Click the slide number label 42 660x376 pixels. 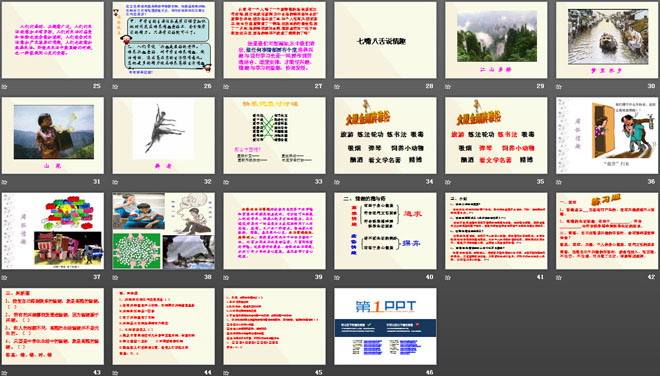coord(651,277)
